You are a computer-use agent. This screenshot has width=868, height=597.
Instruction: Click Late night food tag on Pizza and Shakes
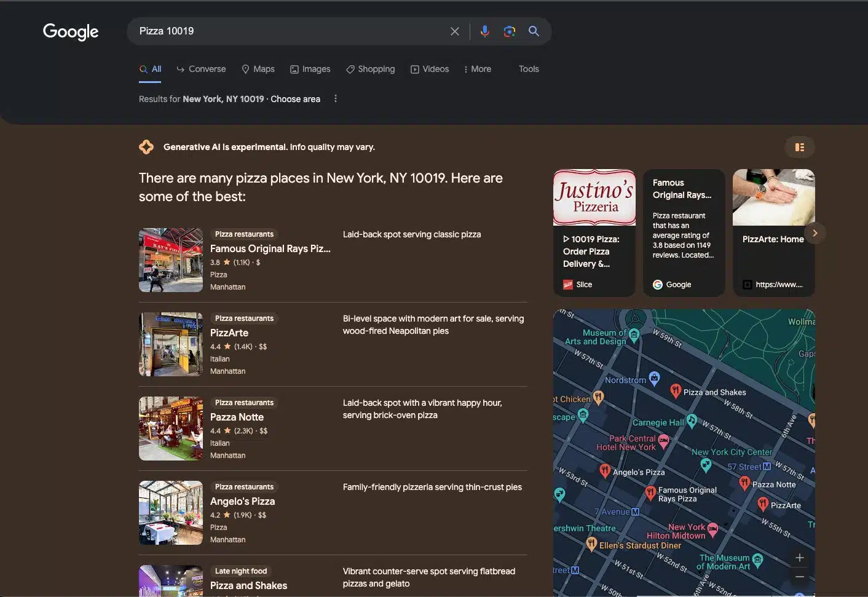click(241, 571)
